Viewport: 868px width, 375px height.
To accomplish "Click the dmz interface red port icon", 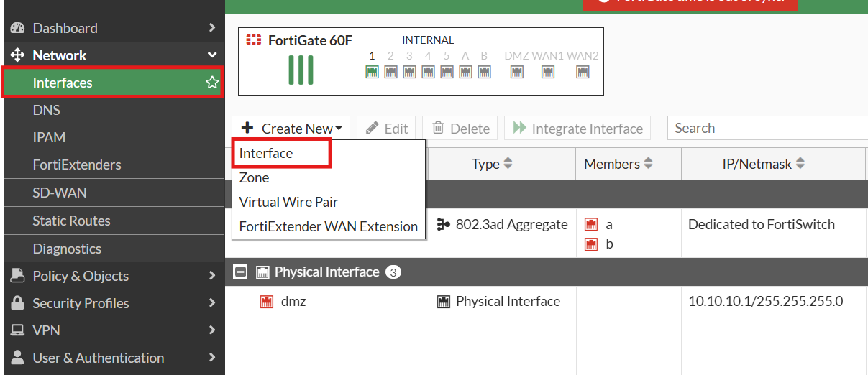I will pos(266,302).
